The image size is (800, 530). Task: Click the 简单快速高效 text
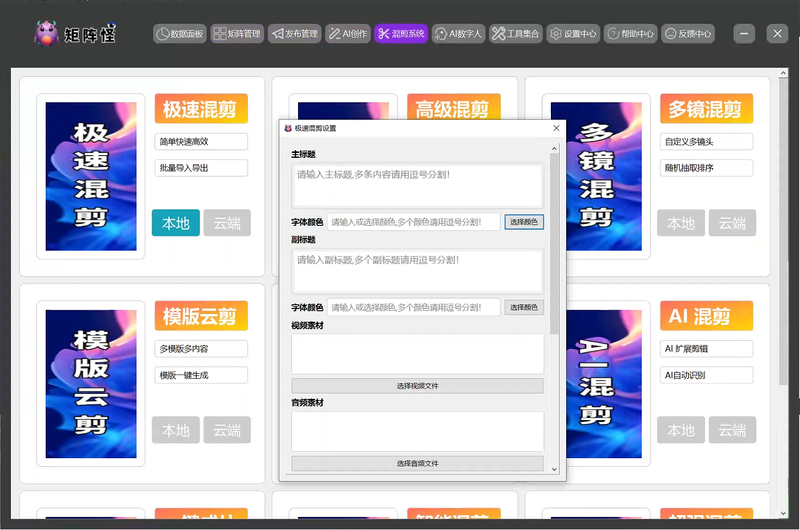coord(184,142)
